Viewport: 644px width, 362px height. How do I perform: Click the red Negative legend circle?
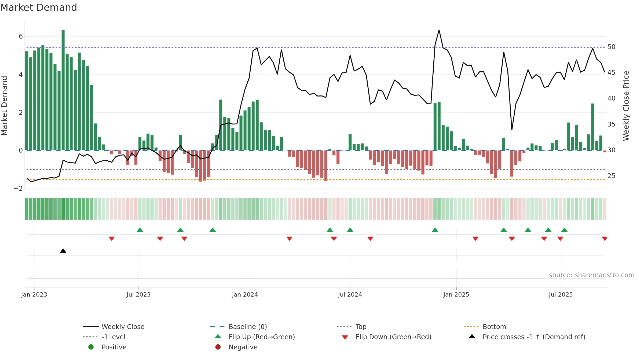[218, 347]
